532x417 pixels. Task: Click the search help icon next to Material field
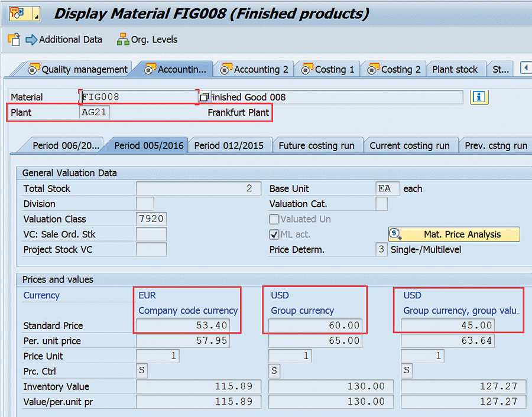click(205, 97)
